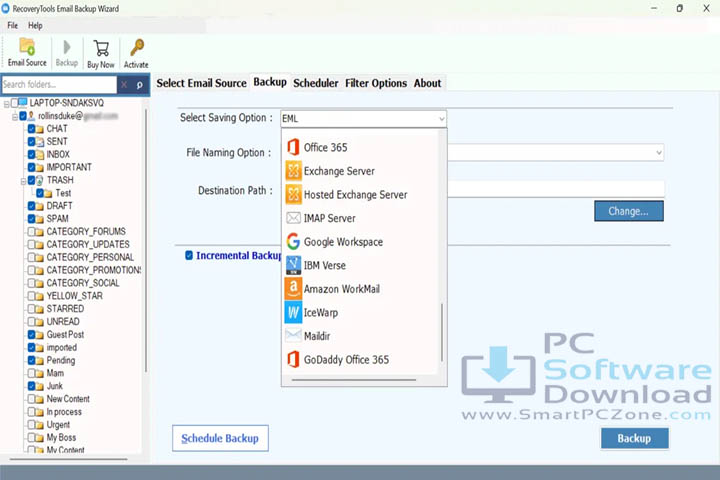Uncheck the CHAT folder checkbox
The height and width of the screenshot is (480, 720).
tap(31, 129)
